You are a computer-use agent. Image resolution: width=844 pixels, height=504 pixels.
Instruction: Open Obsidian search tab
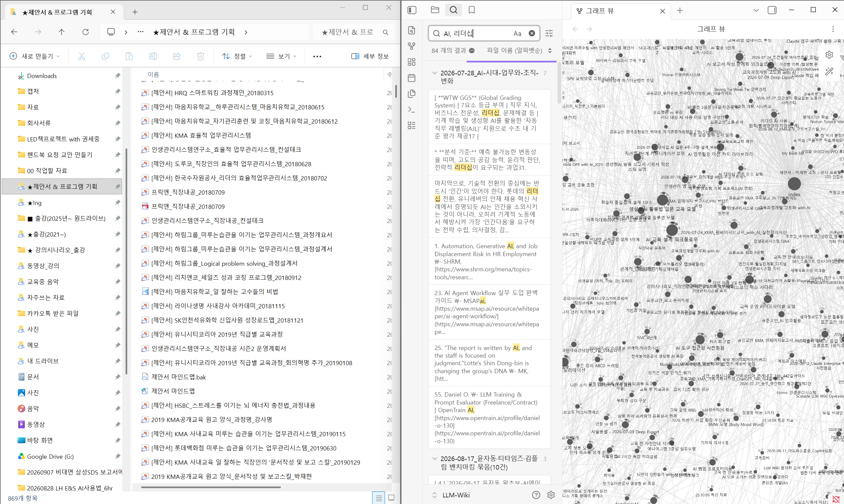[x=453, y=10]
